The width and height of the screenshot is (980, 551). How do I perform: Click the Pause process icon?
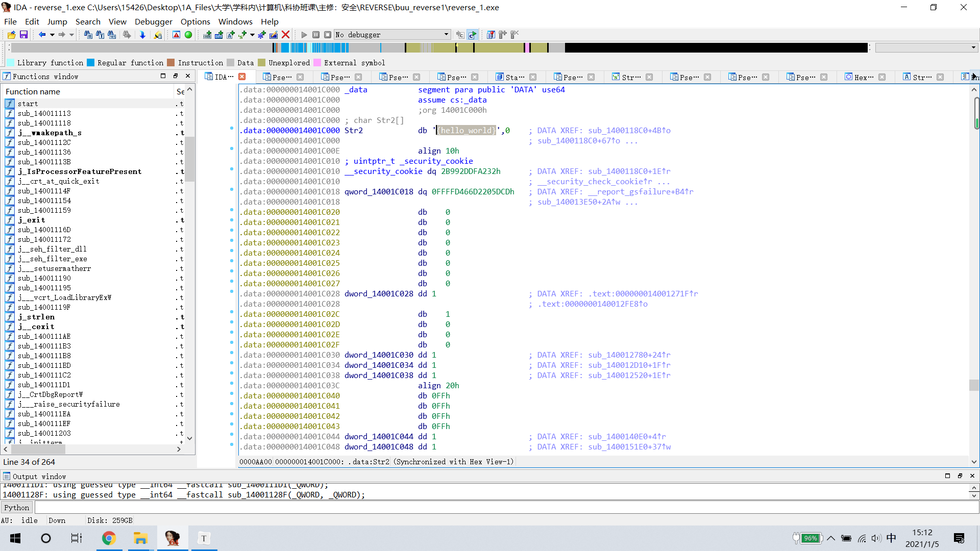316,35
